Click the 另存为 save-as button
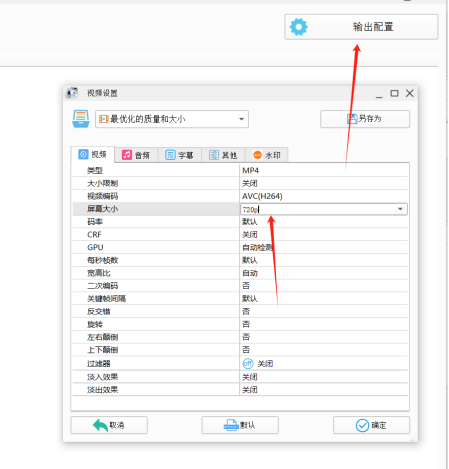This screenshot has width=449, height=469. pyautogui.click(x=365, y=119)
